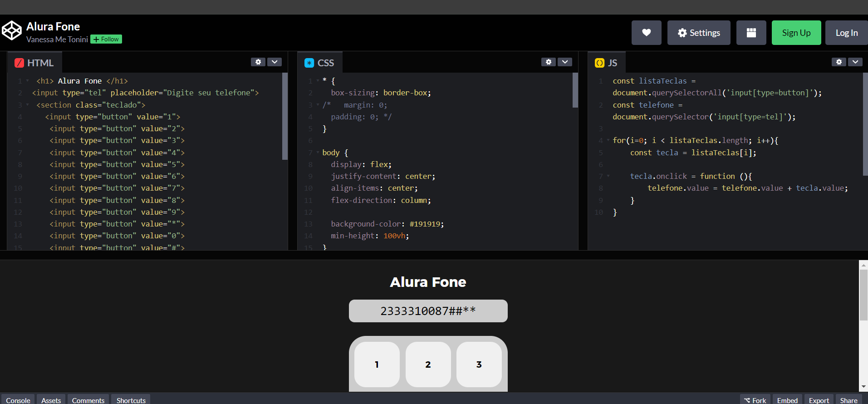Viewport: 868px width, 404px height.
Task: Click the '#191919' color value in CSS
Action: tap(425, 224)
